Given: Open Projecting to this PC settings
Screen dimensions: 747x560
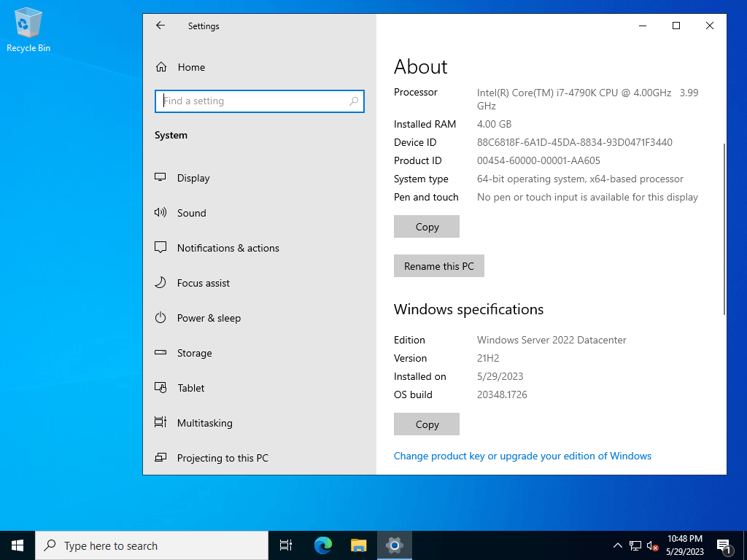Looking at the screenshot, I should [212, 458].
